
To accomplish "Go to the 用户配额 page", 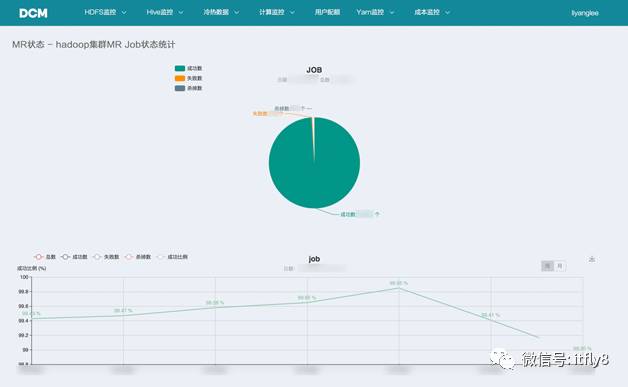I will tap(327, 12).
